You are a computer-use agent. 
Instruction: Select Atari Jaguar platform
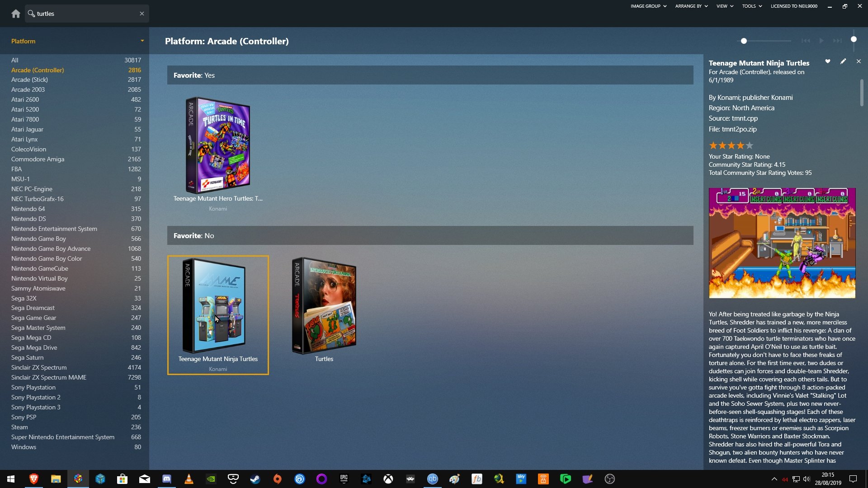pos(76,129)
